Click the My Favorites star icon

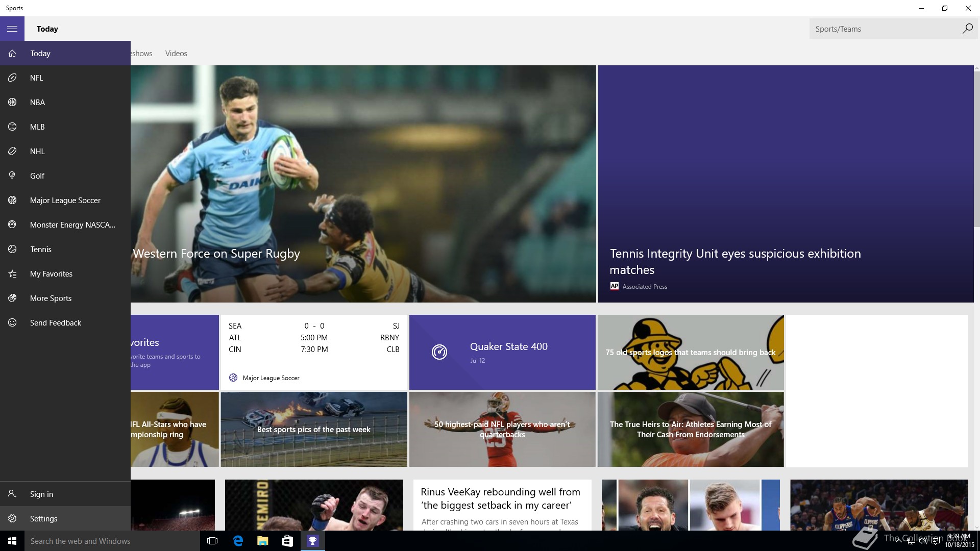point(12,273)
